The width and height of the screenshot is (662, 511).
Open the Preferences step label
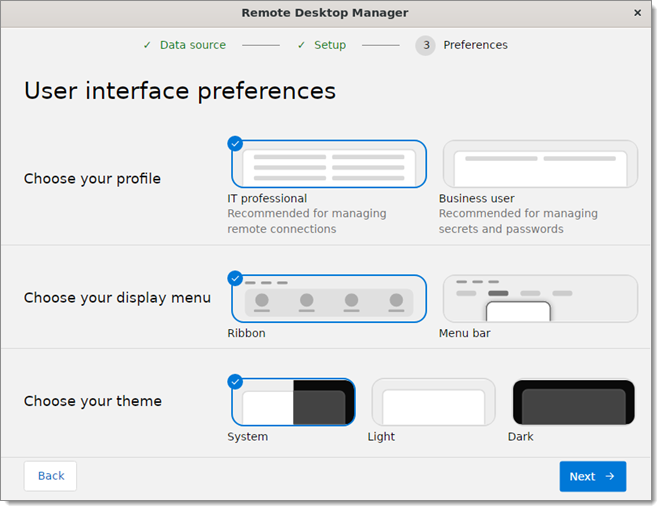pyautogui.click(x=475, y=45)
